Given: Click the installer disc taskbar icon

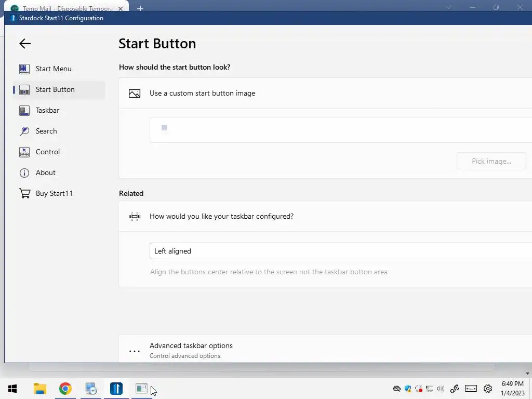Looking at the screenshot, I should tap(91, 389).
